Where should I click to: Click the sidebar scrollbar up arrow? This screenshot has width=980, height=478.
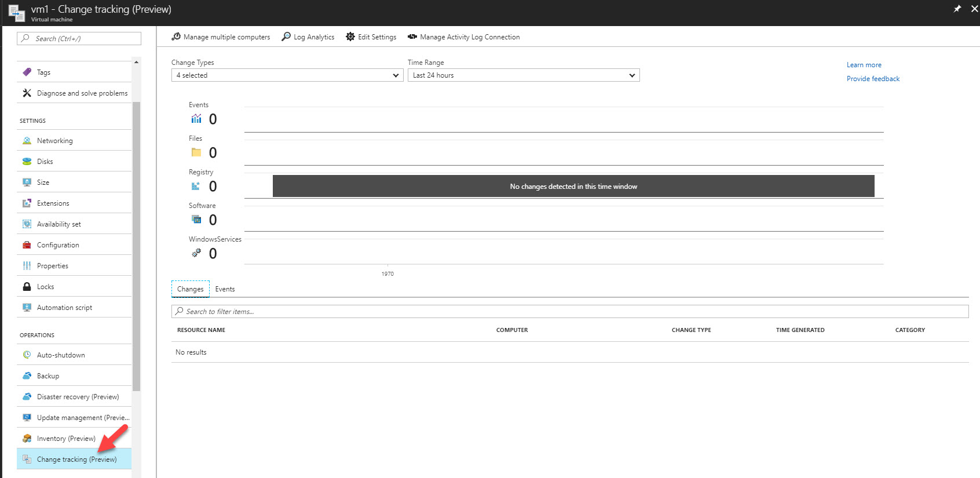point(137,62)
